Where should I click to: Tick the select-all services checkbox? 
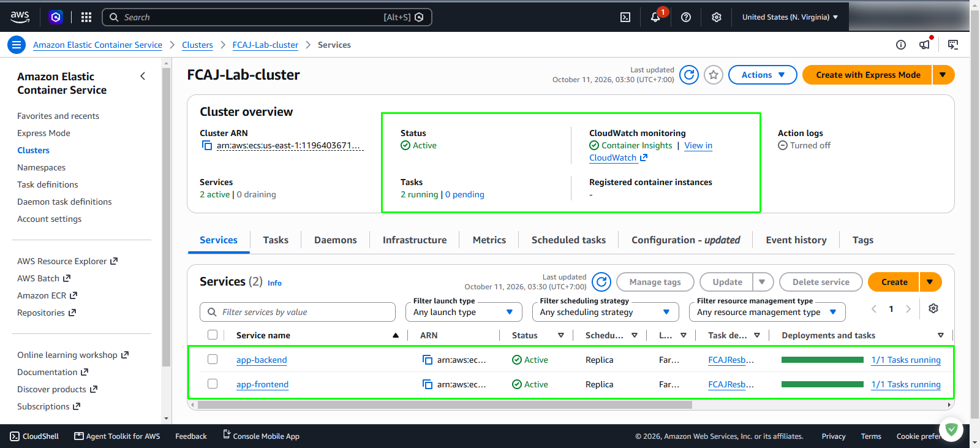(x=213, y=335)
